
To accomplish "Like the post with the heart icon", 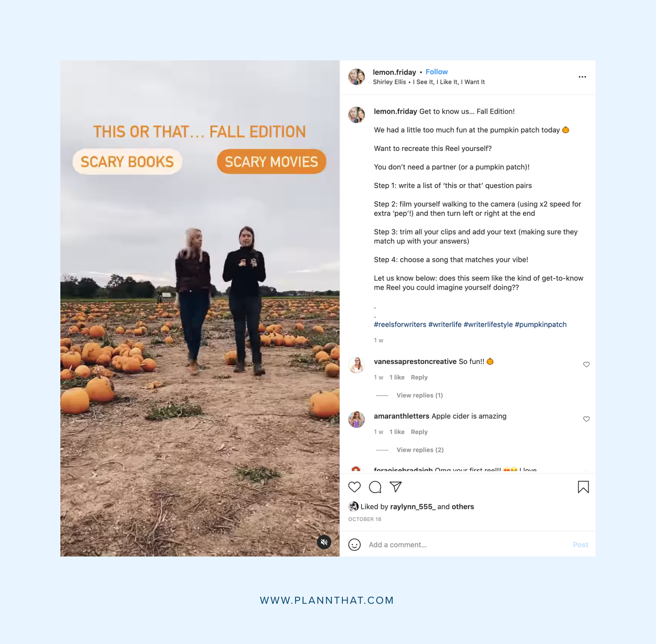I will [354, 487].
